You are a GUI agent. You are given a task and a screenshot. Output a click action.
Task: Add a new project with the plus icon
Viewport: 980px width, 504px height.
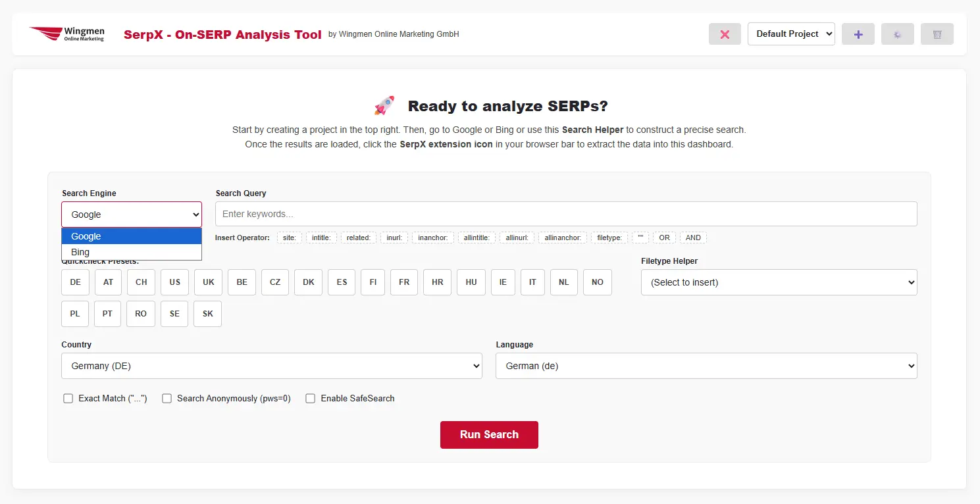pyautogui.click(x=858, y=34)
